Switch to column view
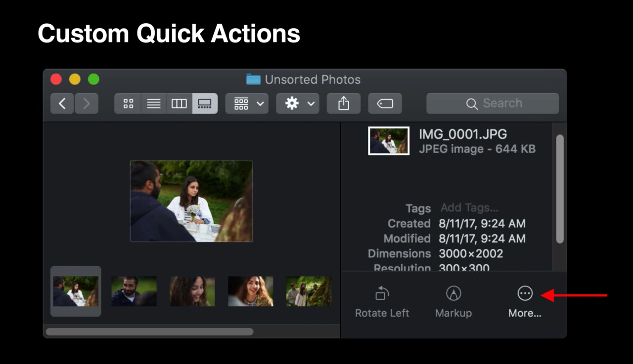The width and height of the screenshot is (633, 364). 179,103
